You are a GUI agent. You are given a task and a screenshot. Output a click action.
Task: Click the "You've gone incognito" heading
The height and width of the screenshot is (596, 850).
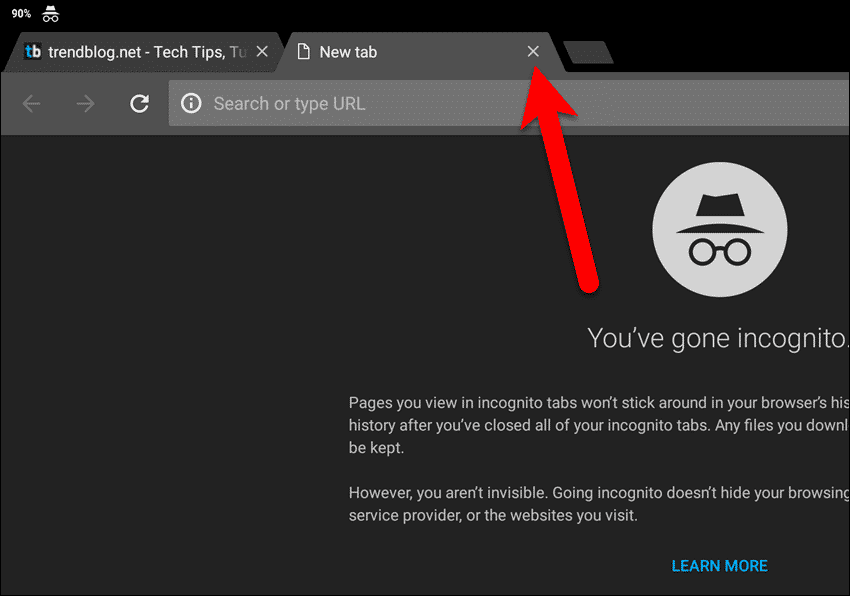[717, 338]
